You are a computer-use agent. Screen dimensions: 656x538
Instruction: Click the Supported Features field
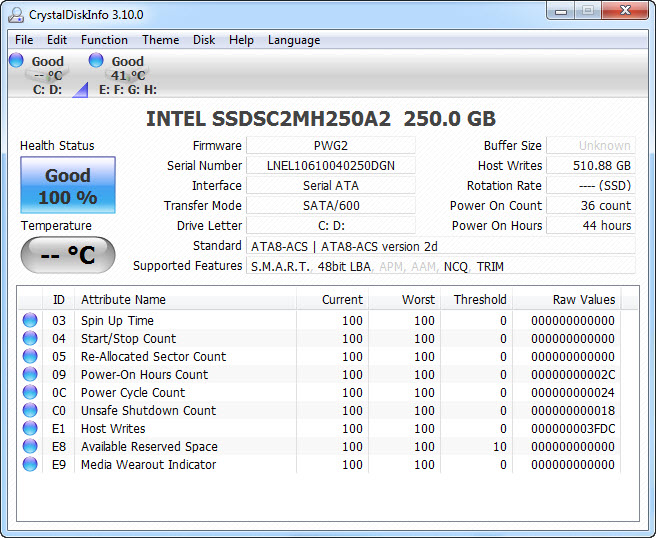(441, 266)
